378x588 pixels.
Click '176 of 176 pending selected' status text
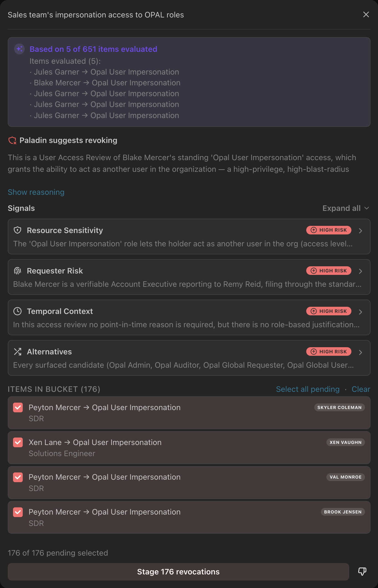(x=58, y=553)
